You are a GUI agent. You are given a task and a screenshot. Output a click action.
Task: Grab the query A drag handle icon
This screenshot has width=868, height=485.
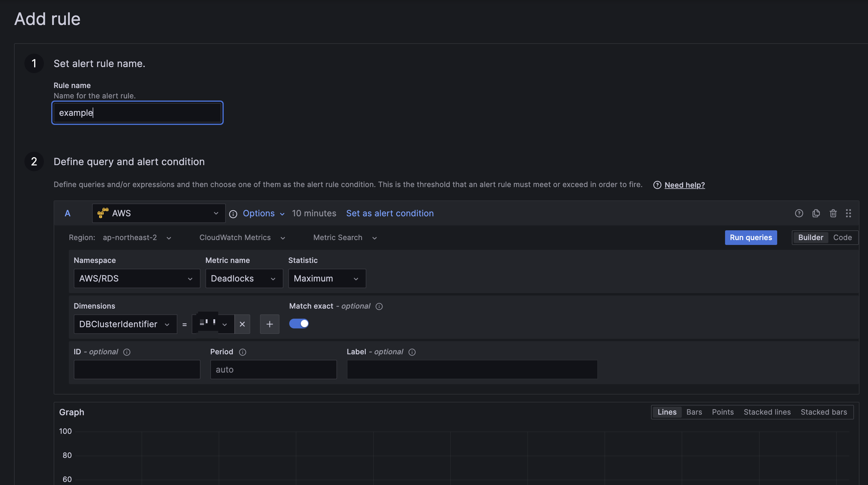click(x=848, y=213)
